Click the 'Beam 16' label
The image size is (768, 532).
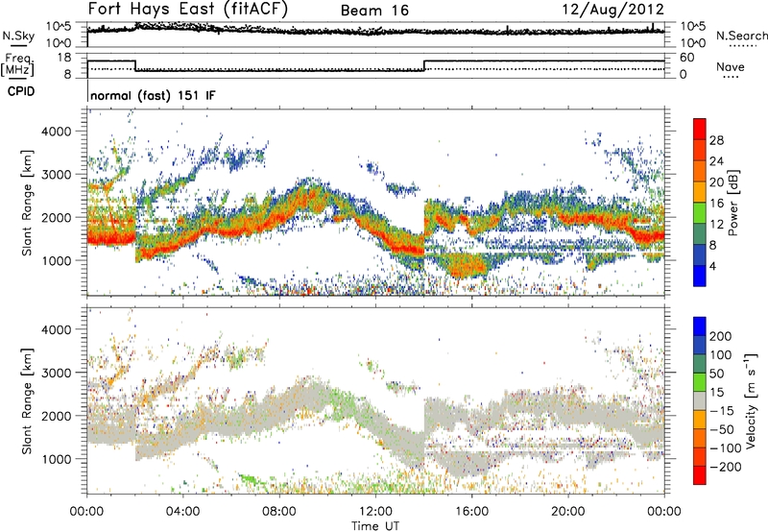[x=374, y=11]
